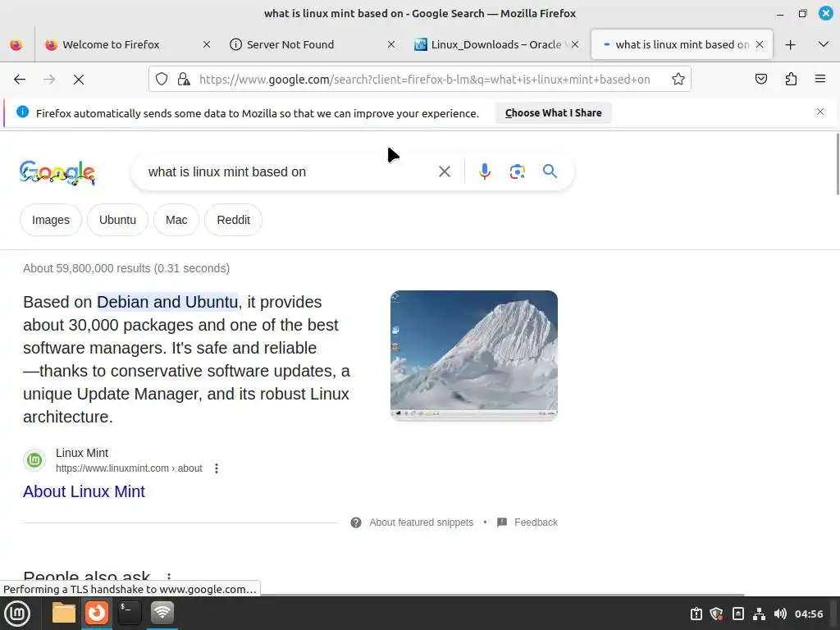Viewport: 840px width, 630px height.
Task: Close the Linux_Downloads tab
Action: pos(575,44)
